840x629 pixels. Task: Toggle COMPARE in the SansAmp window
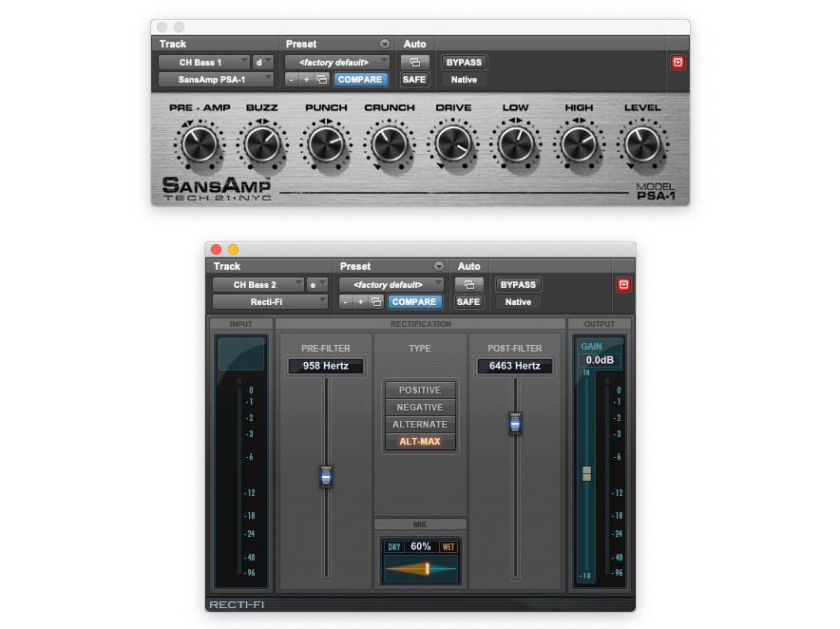[360, 79]
